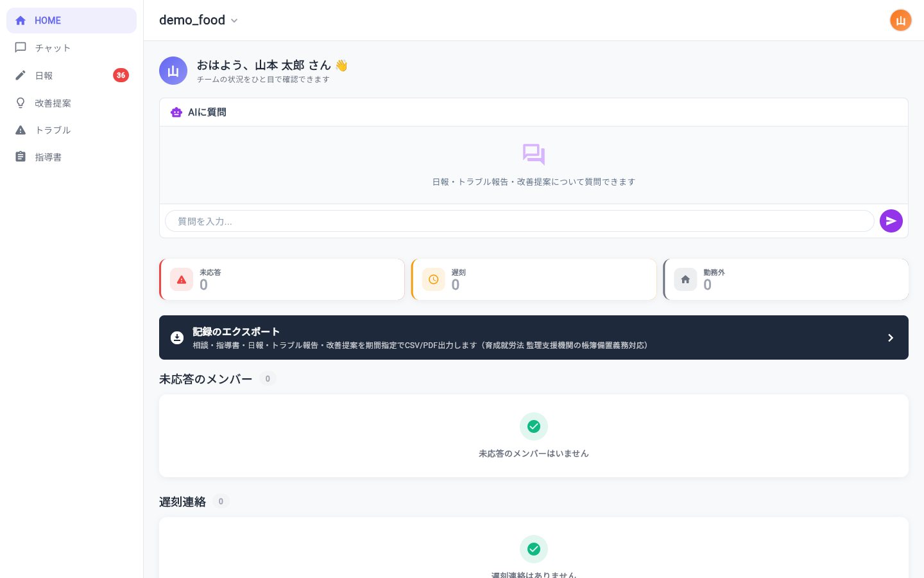Click the clock icon in 遅刻 card
This screenshot has width=924, height=578.
point(434,279)
